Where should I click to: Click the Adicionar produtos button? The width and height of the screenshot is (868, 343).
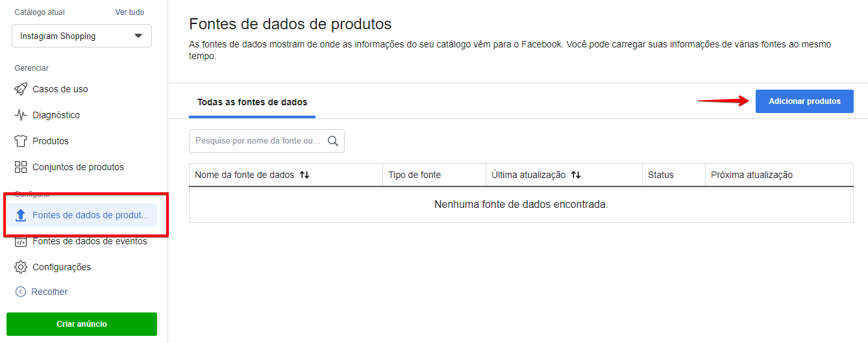(x=804, y=101)
